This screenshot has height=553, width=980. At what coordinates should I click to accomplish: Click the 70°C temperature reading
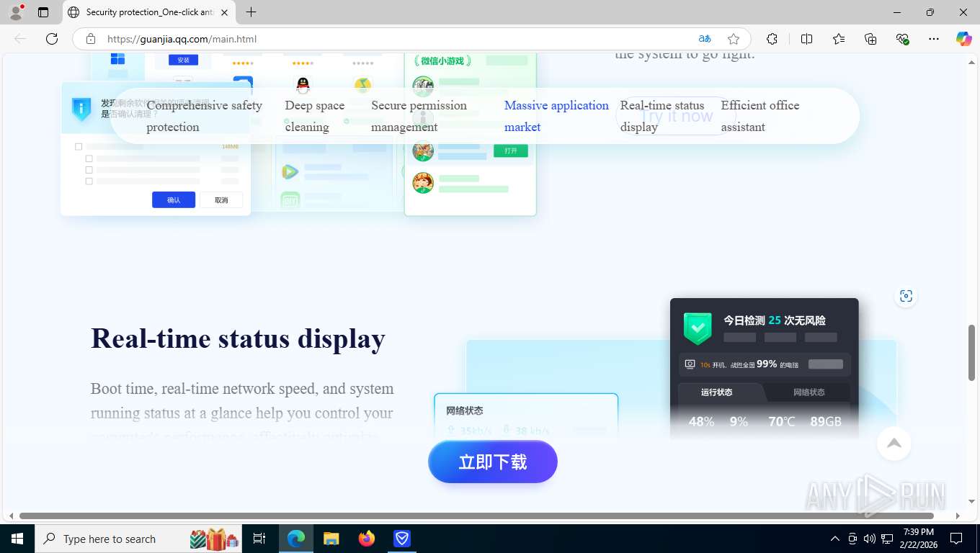(x=781, y=421)
